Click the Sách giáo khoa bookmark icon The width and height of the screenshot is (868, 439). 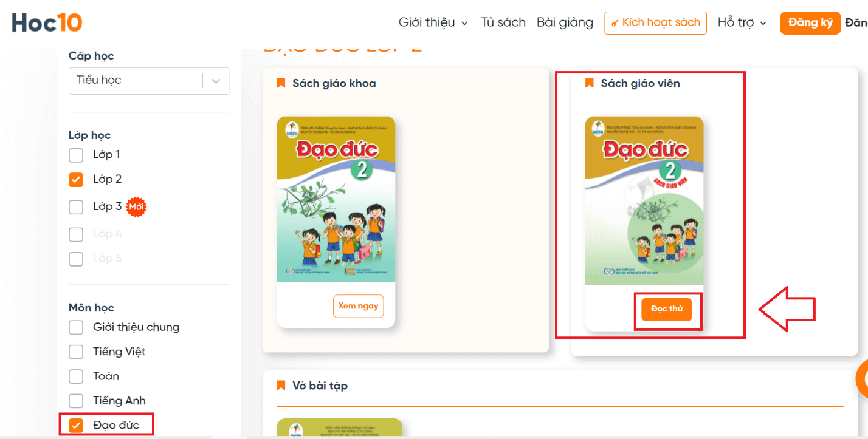point(281,83)
